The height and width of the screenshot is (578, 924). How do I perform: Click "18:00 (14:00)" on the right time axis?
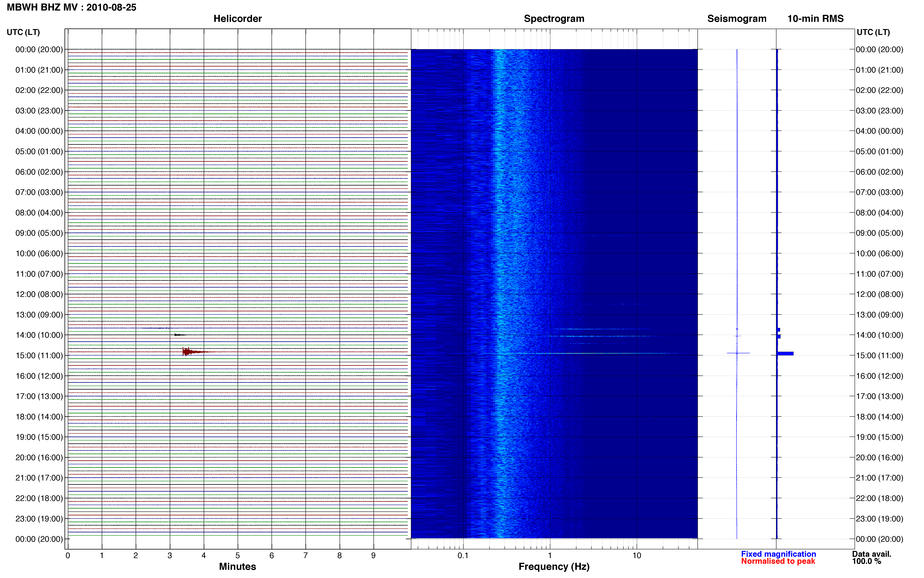(880, 417)
